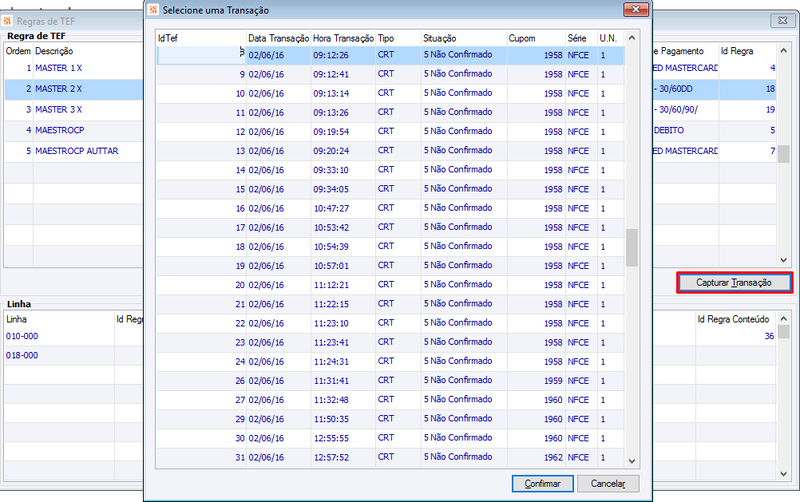Click the Id Regra column header

click(747, 51)
